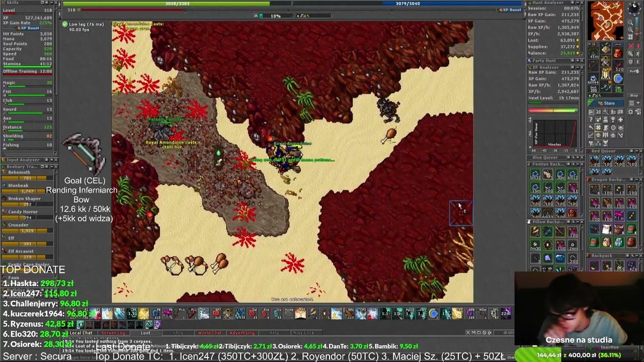
Task: Expand the Blue Quiver container
Action: click(578, 157)
